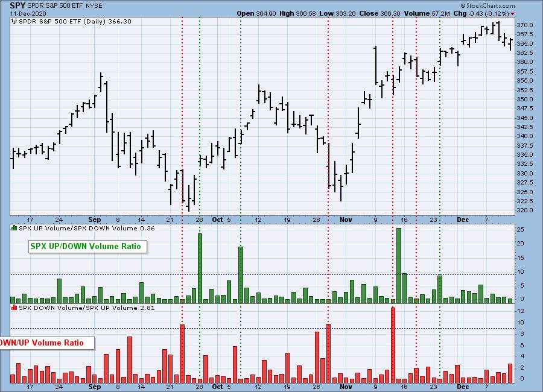The width and height of the screenshot is (543, 392).
Task: Click the 345.0 price axis label
Action: point(525,118)
